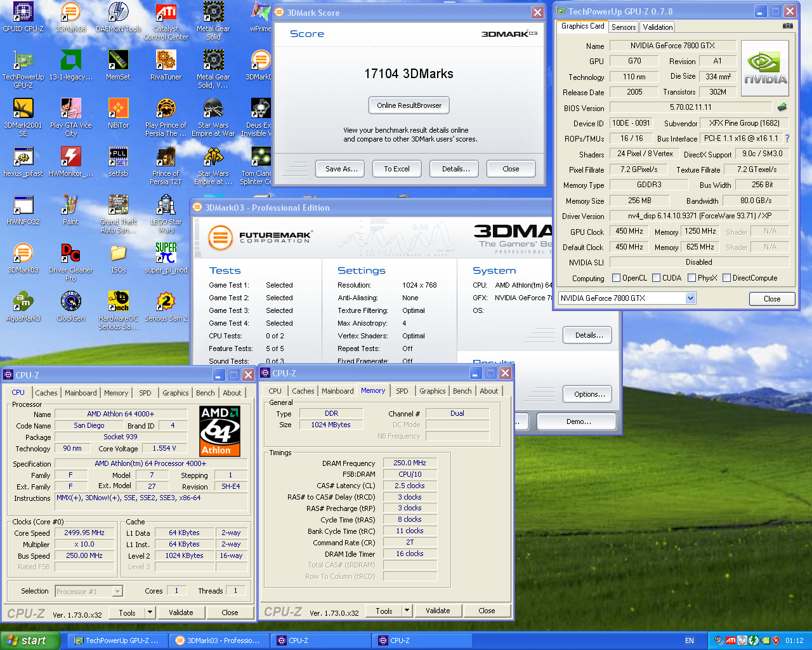Open Catalyst Control Center desktop icon

pyautogui.click(x=166, y=22)
